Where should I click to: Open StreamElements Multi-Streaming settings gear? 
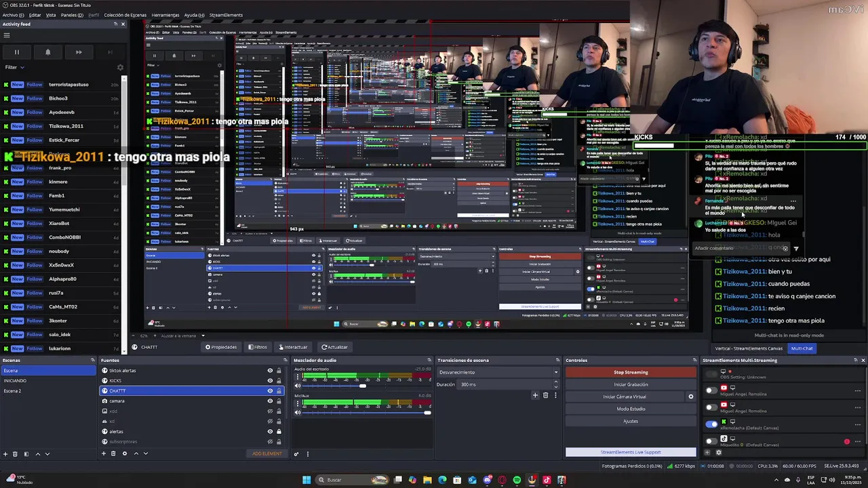click(719, 453)
